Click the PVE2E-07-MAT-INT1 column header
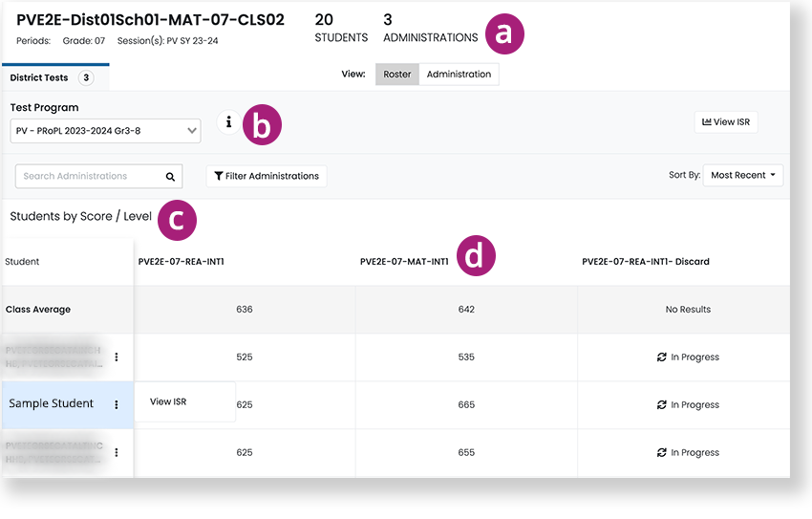 [x=404, y=262]
